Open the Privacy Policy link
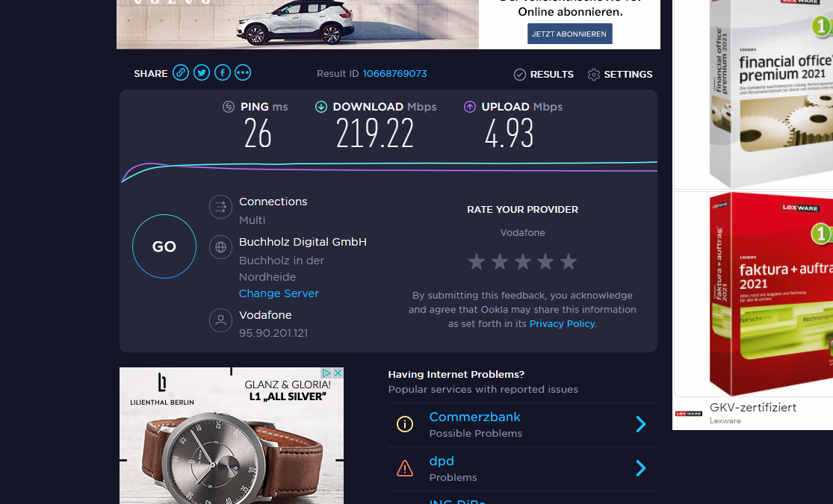Viewport: 833px width, 504px height. [562, 323]
